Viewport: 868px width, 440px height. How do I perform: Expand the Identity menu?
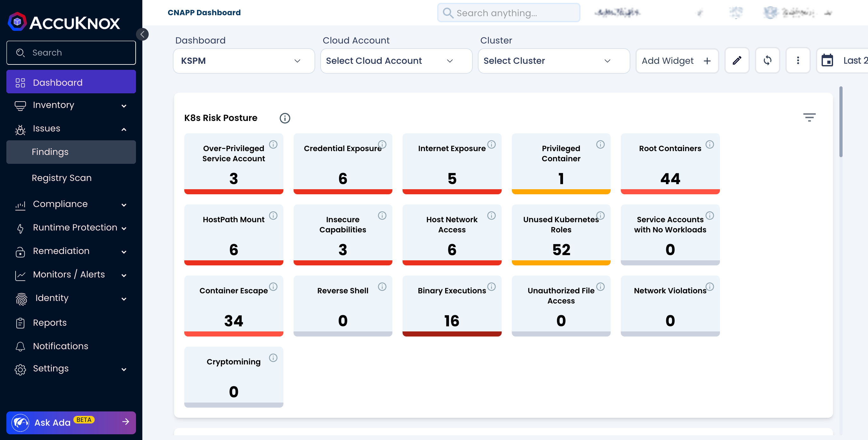point(71,298)
